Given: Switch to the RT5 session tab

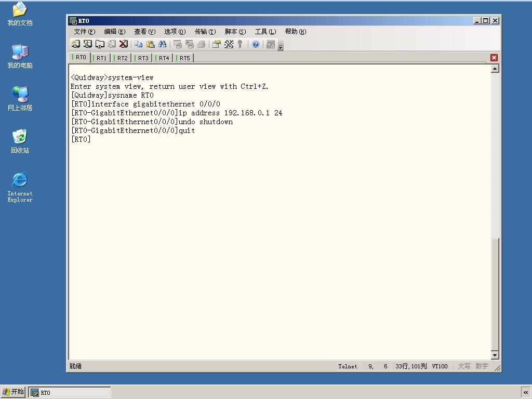Looking at the screenshot, I should click(x=184, y=58).
